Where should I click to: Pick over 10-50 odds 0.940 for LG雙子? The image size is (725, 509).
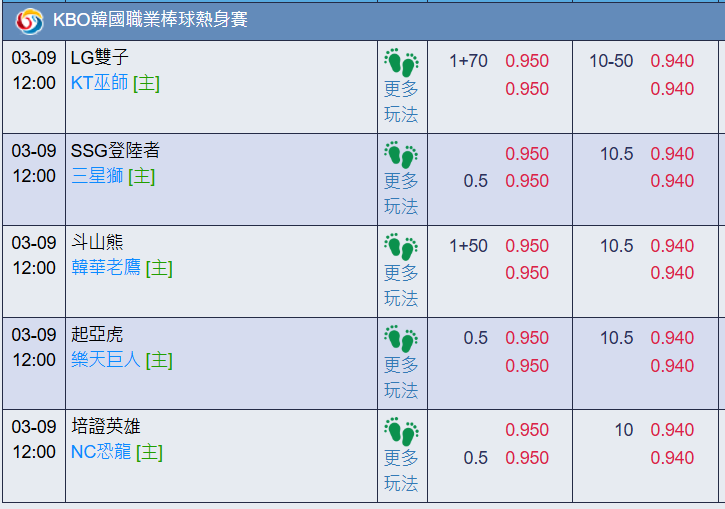pyautogui.click(x=672, y=61)
